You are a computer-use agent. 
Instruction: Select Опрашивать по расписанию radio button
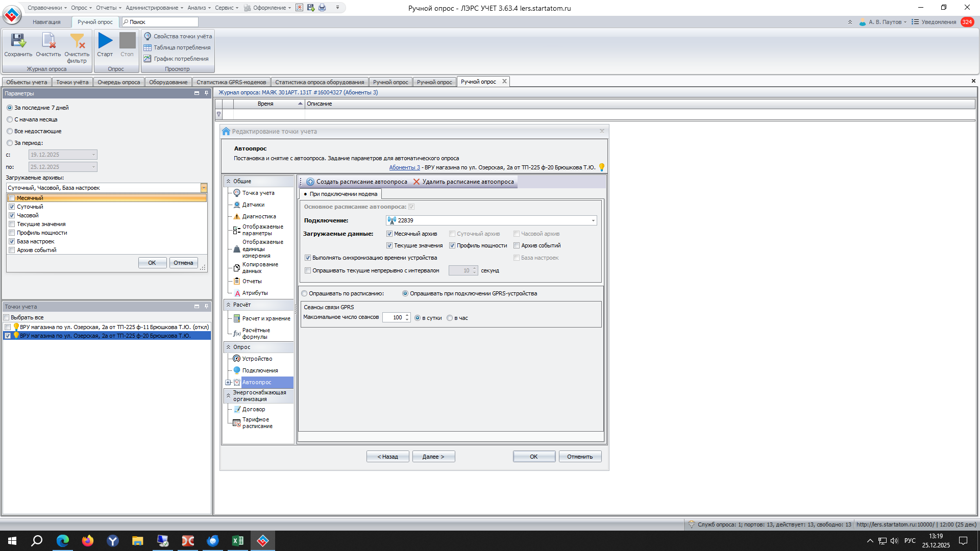[x=305, y=293]
